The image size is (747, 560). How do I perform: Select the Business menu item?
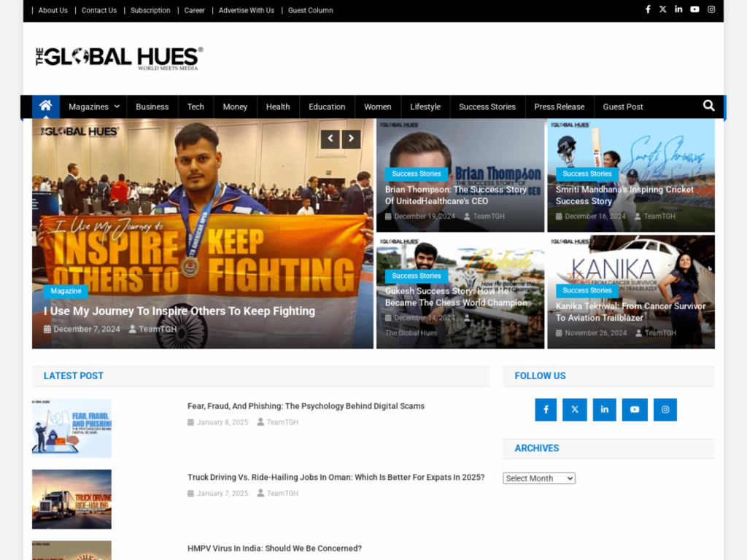(x=152, y=106)
